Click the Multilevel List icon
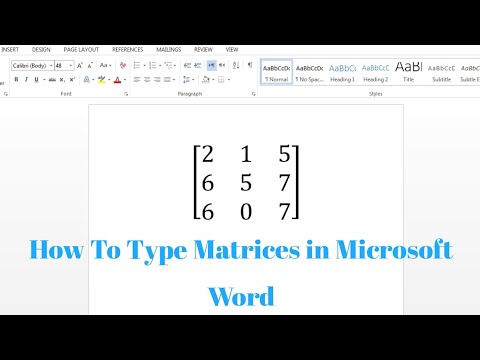This screenshot has height=360, width=480. [168, 65]
